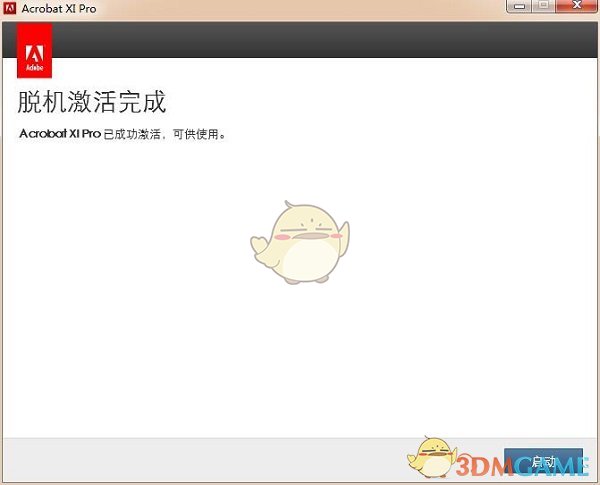Click the Acrobat XI Pro title text
The height and width of the screenshot is (485, 600).
pos(59,8)
